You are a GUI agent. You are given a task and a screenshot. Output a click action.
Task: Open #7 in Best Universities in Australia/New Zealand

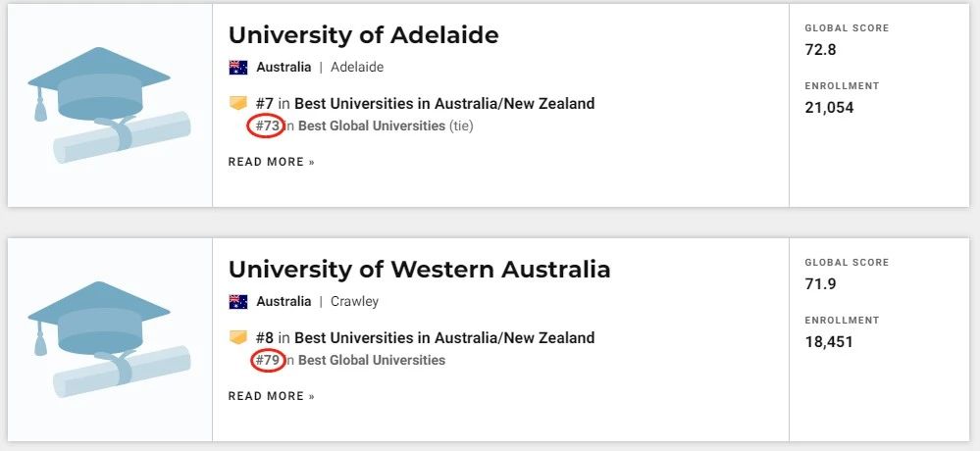coord(425,103)
